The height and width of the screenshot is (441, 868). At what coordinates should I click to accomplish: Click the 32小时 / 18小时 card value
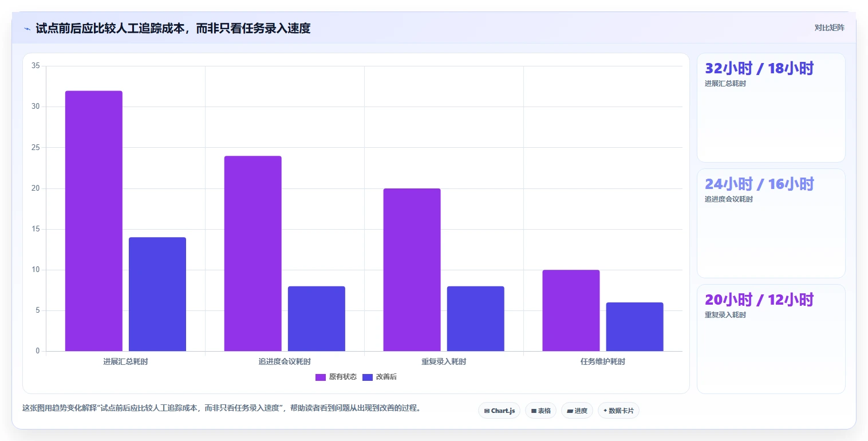[759, 68]
